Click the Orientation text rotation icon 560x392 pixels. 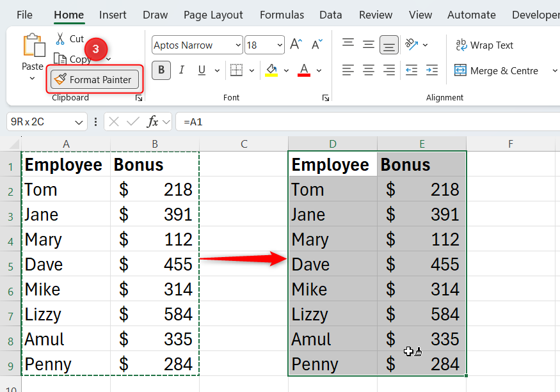(x=412, y=45)
